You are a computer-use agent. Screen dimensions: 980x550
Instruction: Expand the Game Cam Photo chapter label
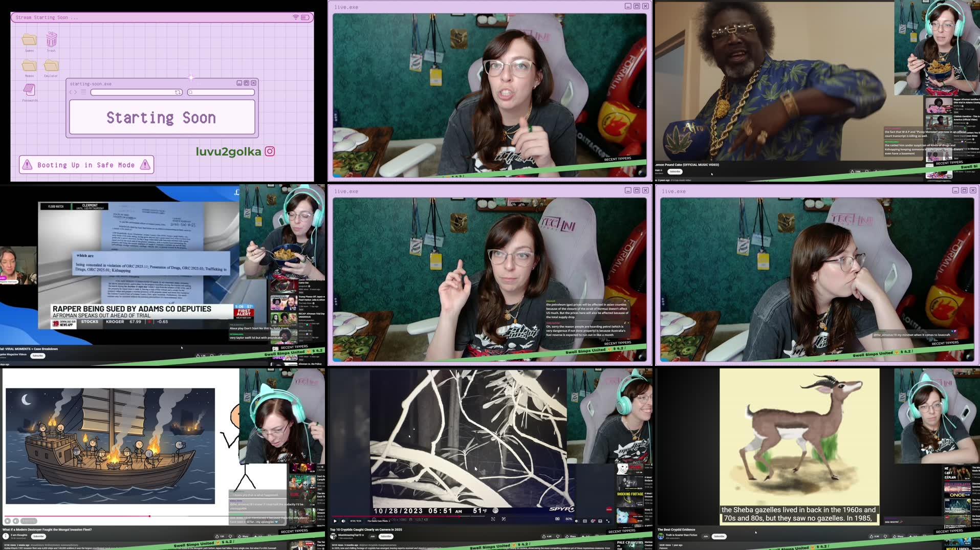pyautogui.click(x=378, y=521)
